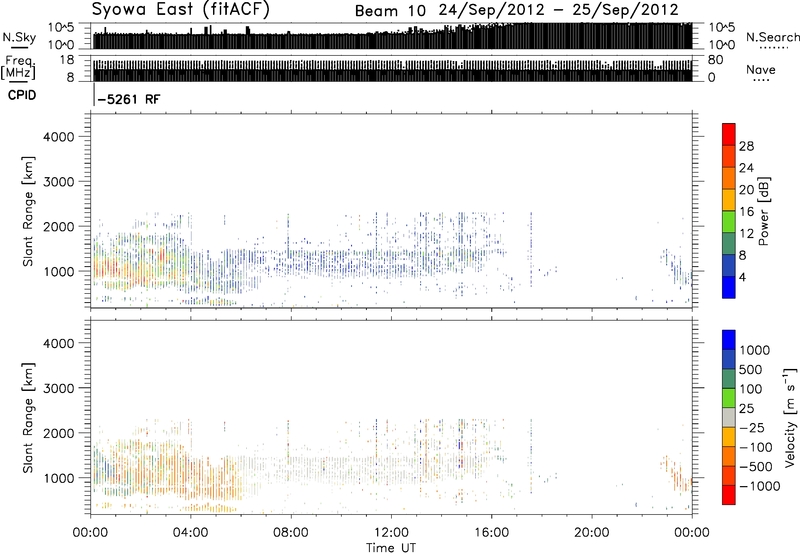Click the 20:00 time axis label
Image resolution: width=800 pixels, height=554 pixels.
point(591,533)
